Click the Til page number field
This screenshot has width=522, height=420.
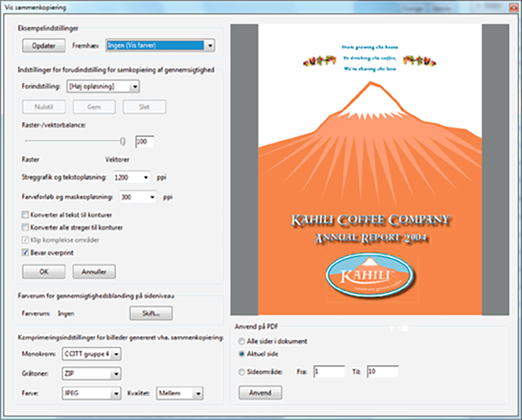(x=383, y=371)
